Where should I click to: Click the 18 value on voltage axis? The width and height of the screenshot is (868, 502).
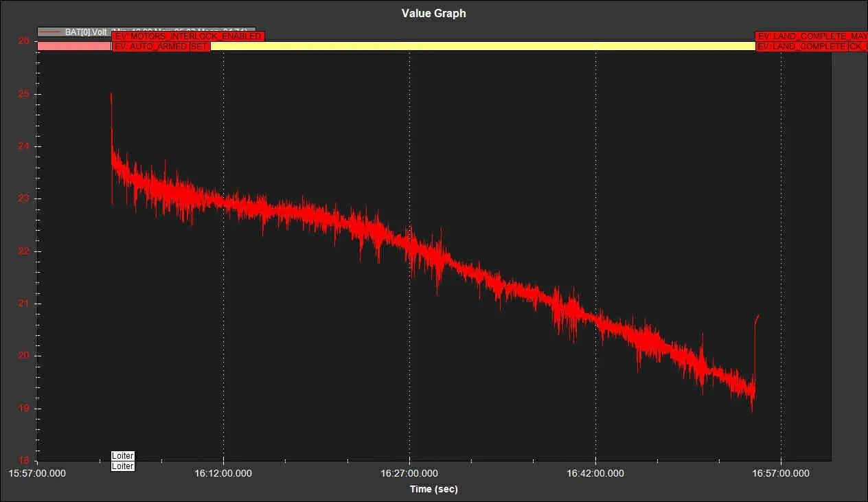[x=23, y=461]
